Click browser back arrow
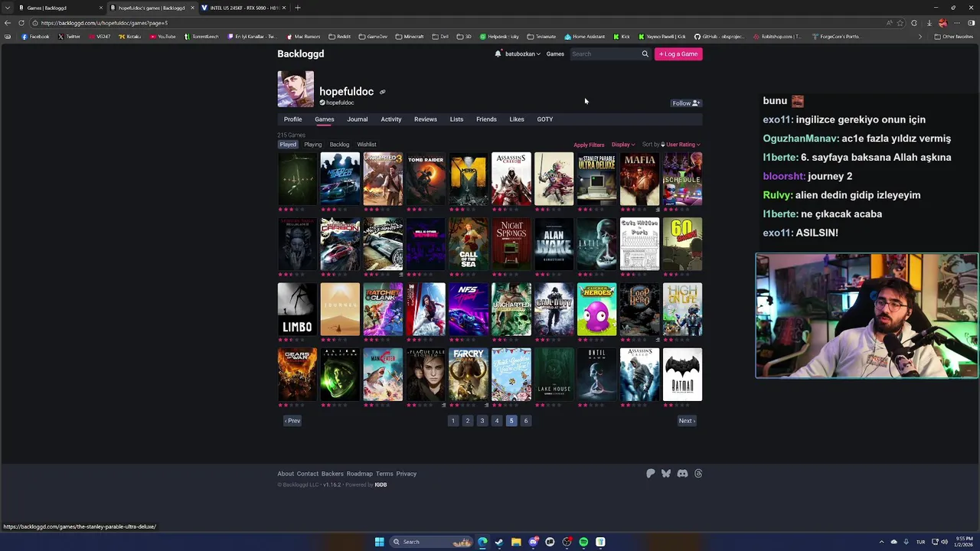The image size is (980, 551). [x=8, y=23]
